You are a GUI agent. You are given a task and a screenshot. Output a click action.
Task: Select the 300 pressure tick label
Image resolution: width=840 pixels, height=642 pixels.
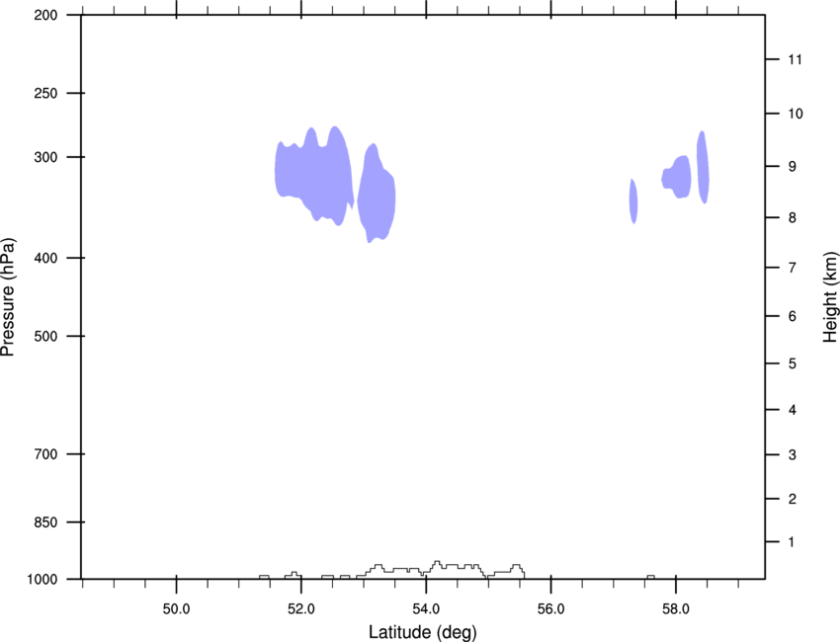[45, 157]
